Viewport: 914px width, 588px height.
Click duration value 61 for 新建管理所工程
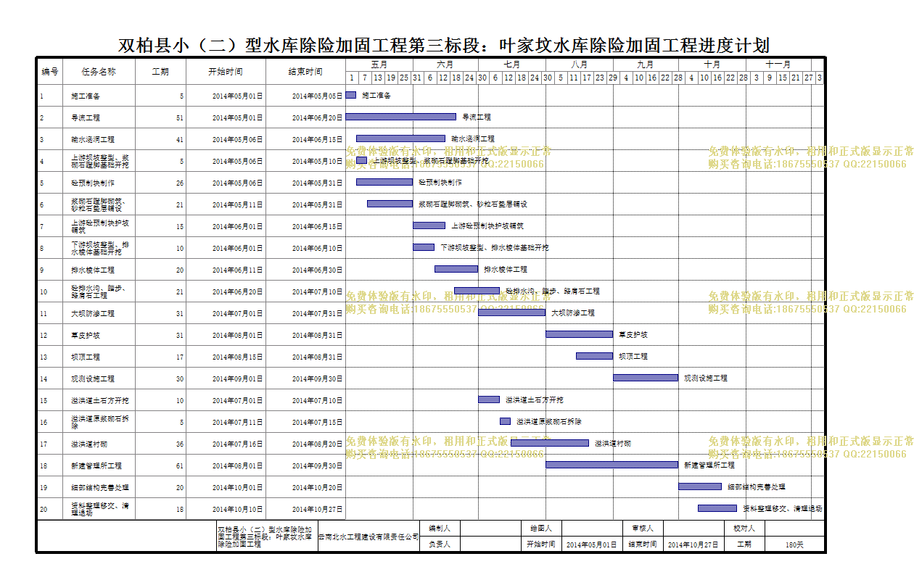pos(179,465)
